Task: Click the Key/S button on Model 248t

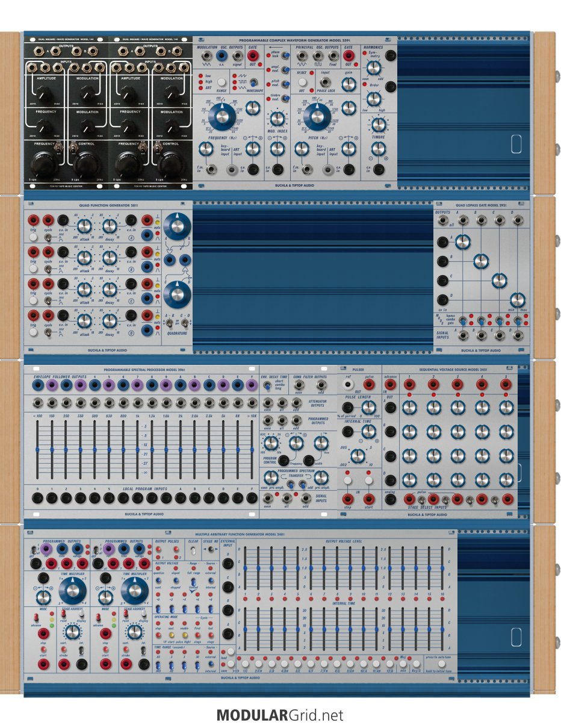Action: click(417, 663)
